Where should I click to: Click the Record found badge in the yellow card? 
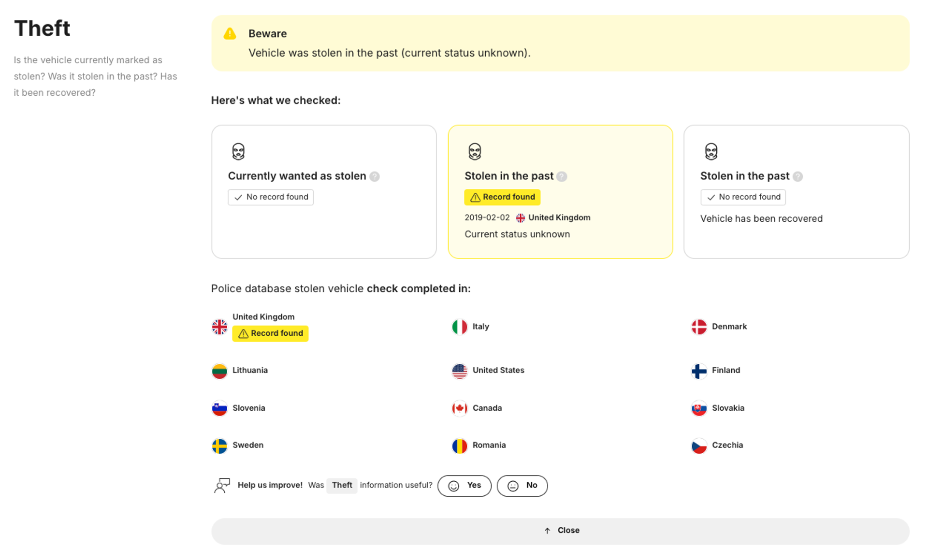[x=502, y=197]
